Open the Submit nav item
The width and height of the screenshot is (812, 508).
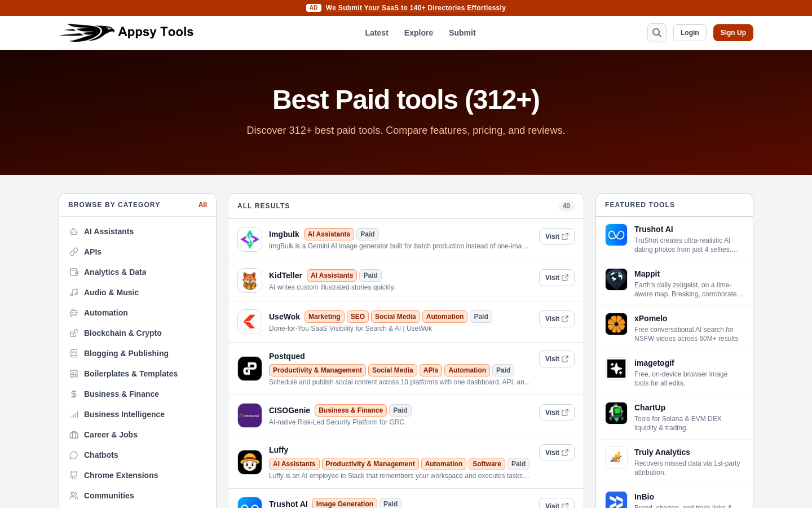tap(462, 33)
